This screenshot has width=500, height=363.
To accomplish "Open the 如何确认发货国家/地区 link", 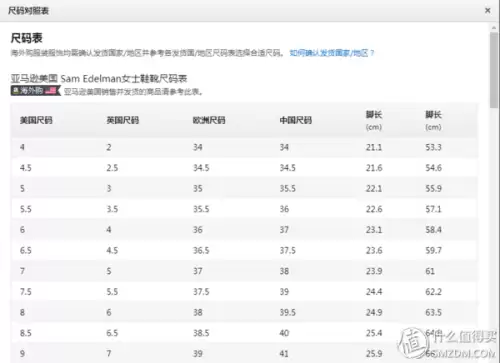I will (332, 53).
